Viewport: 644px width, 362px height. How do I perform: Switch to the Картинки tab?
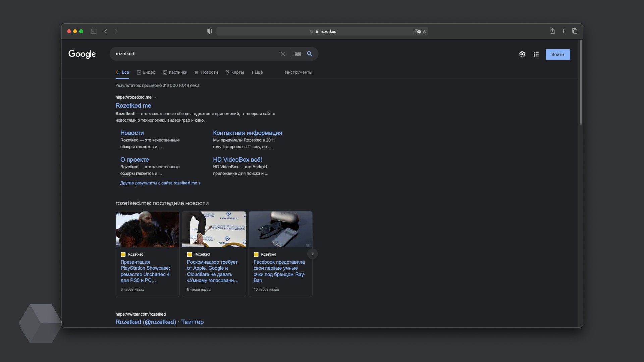point(175,72)
